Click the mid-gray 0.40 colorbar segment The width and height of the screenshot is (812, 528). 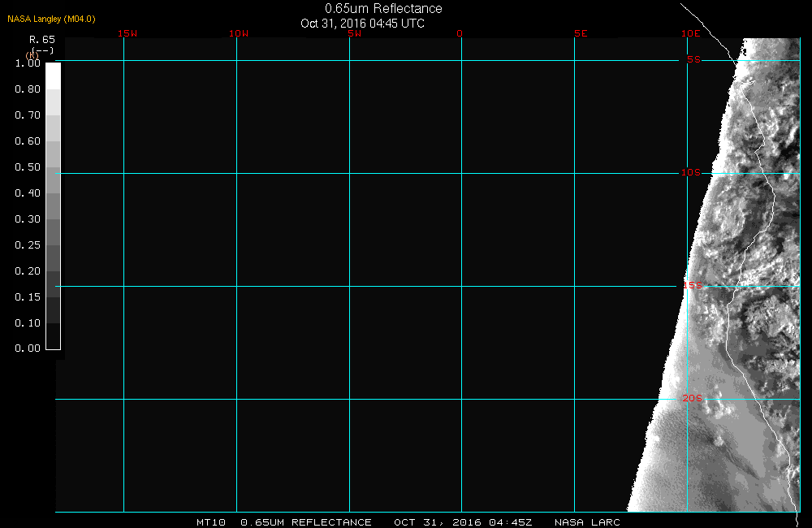tap(54, 206)
